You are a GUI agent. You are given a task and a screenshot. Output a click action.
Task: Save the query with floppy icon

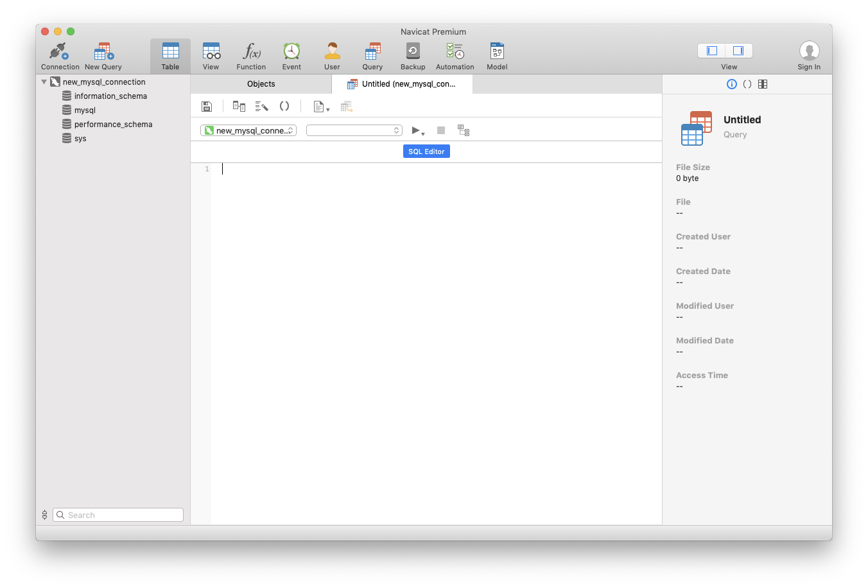point(207,107)
